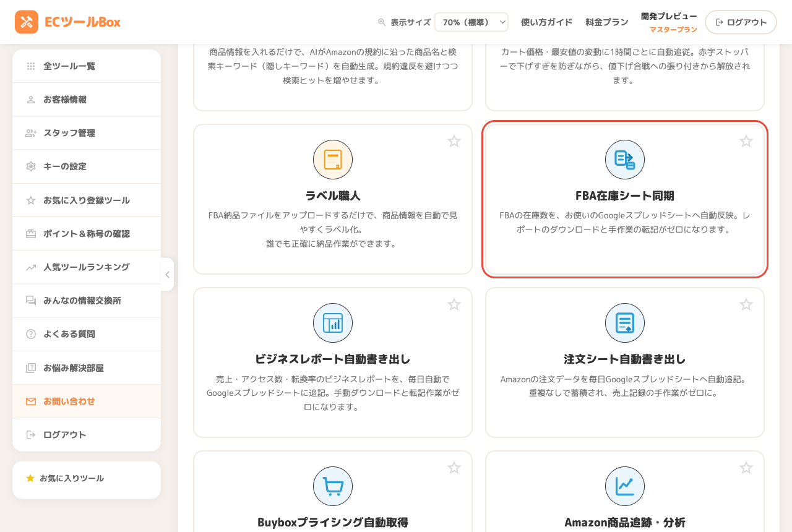This screenshot has width=792, height=532.
Task: Open the 使い方ガイド menu item
Action: click(547, 22)
